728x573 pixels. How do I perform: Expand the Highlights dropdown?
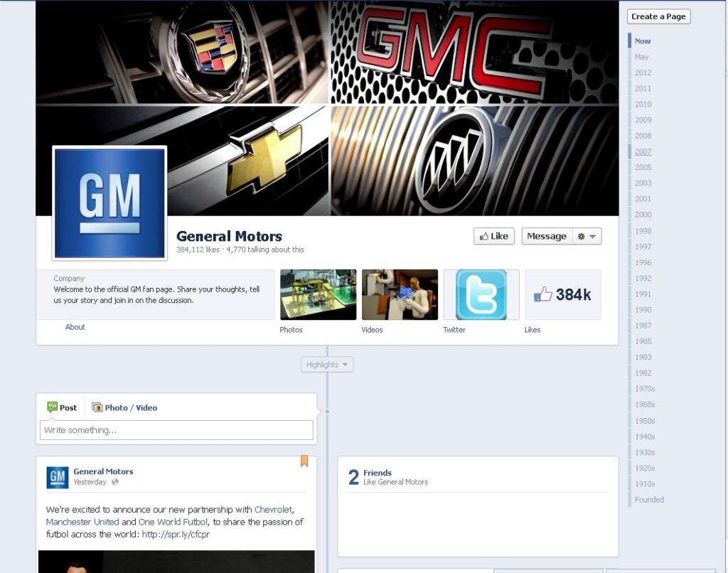pos(327,365)
